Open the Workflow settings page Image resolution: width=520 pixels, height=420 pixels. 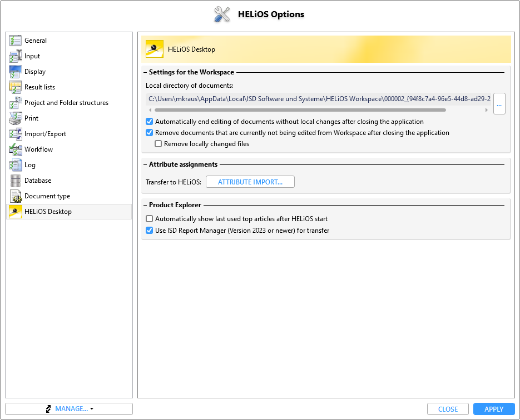pos(69,149)
